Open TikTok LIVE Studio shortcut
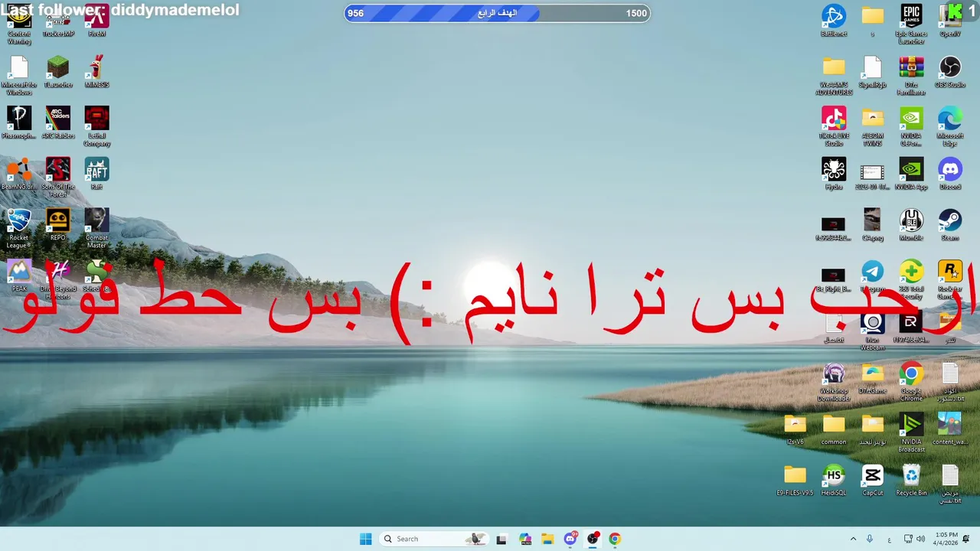 [833, 126]
